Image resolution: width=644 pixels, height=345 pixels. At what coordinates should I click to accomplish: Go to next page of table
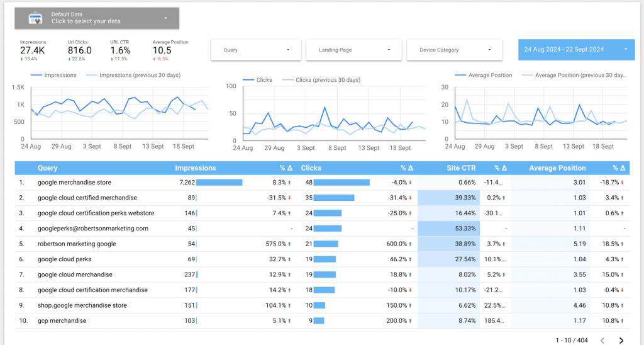pos(621,340)
